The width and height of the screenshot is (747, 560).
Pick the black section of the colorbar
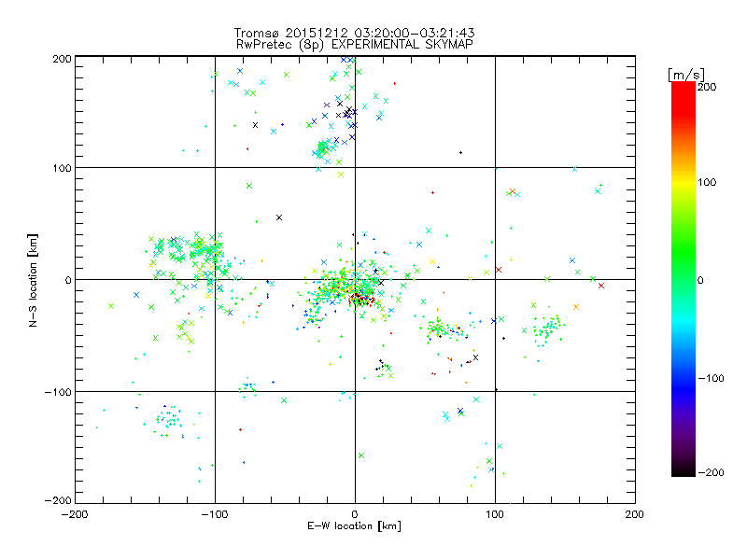coord(684,469)
